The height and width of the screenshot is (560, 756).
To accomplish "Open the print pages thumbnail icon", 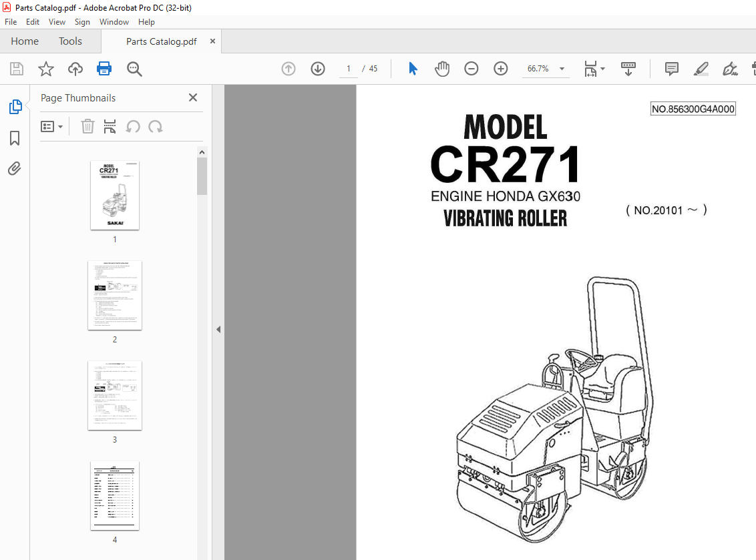I will click(x=110, y=127).
